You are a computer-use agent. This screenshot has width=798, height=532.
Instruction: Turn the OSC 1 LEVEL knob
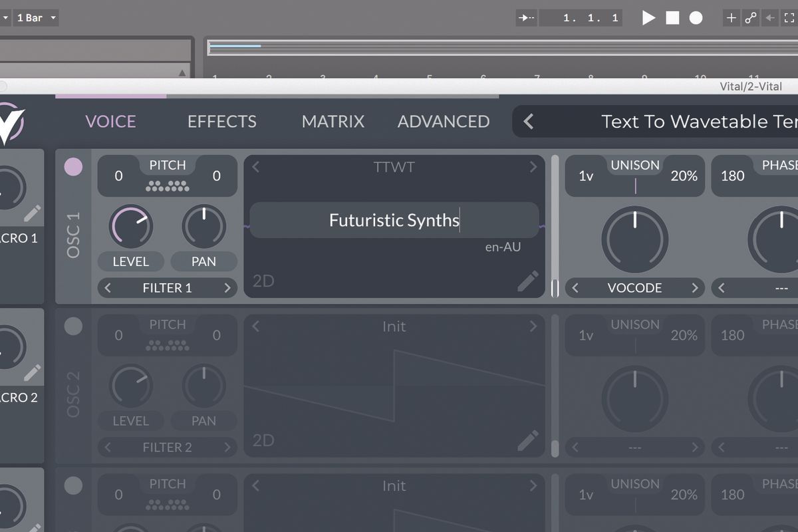[130, 226]
